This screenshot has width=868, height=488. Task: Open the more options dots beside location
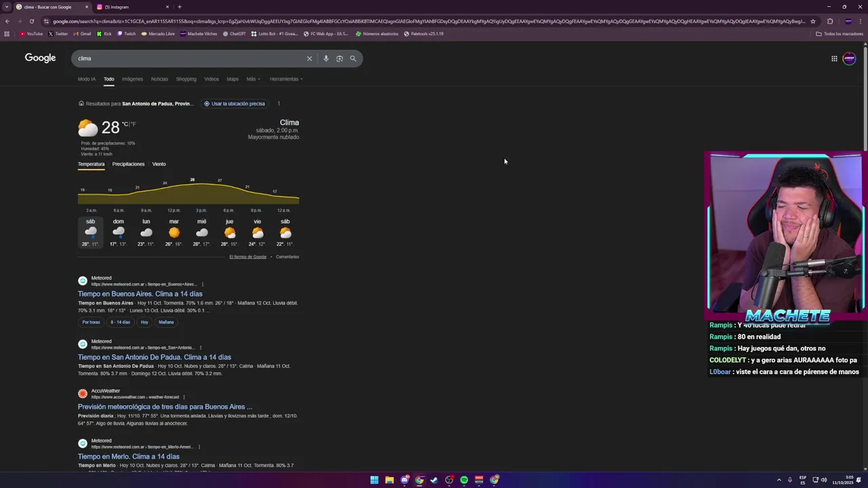(279, 104)
